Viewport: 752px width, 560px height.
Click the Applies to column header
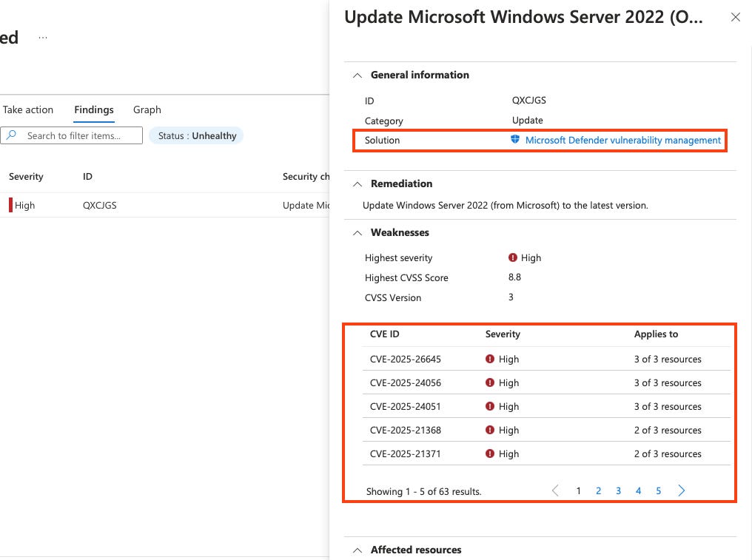656,334
